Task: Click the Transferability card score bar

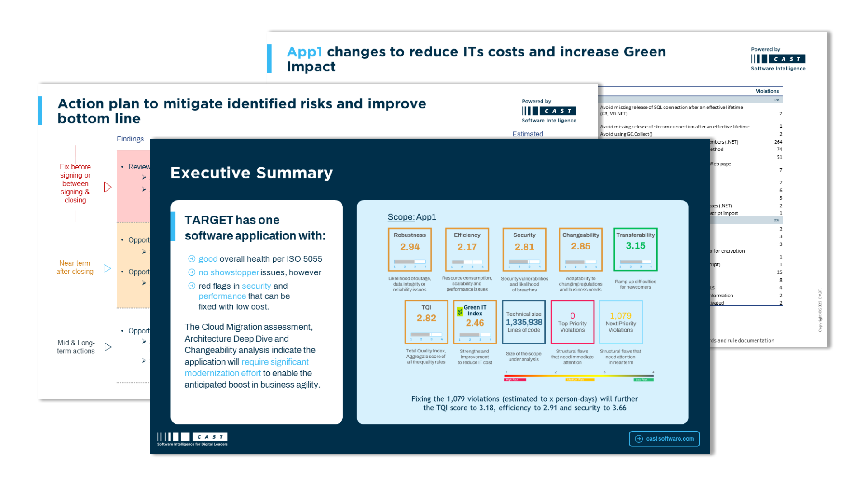Action: point(635,262)
